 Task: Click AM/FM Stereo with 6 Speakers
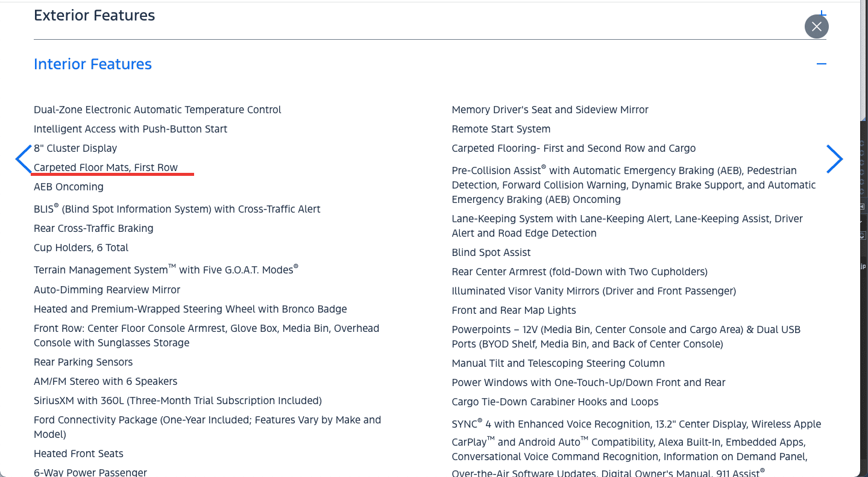(105, 381)
